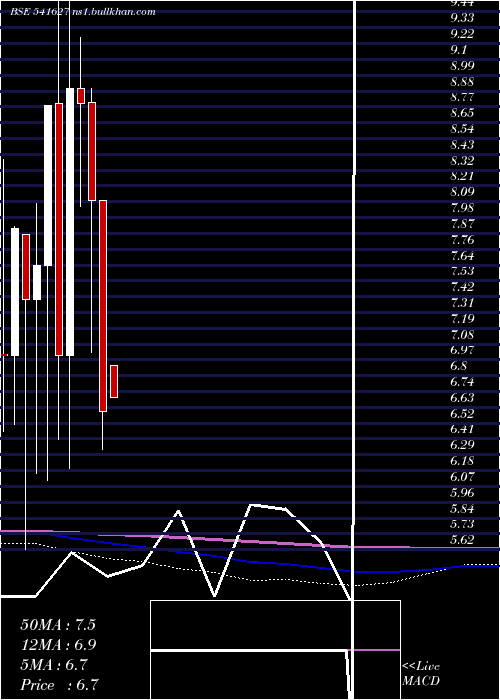Select the 7.19 price axis label

pyautogui.click(x=462, y=319)
